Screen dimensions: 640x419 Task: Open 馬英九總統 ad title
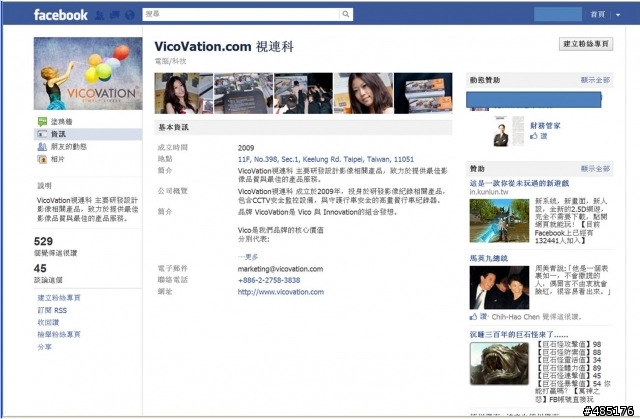pyautogui.click(x=489, y=258)
